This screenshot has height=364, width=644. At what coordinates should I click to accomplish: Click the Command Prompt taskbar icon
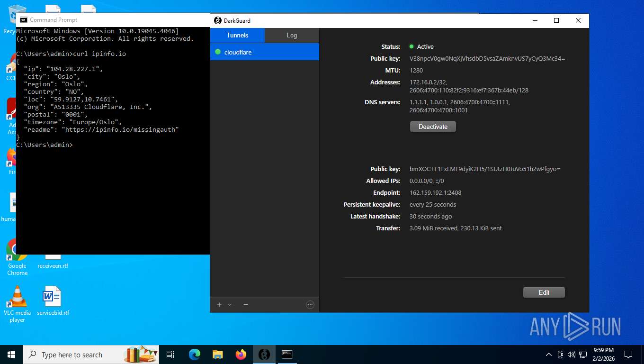coord(287,355)
